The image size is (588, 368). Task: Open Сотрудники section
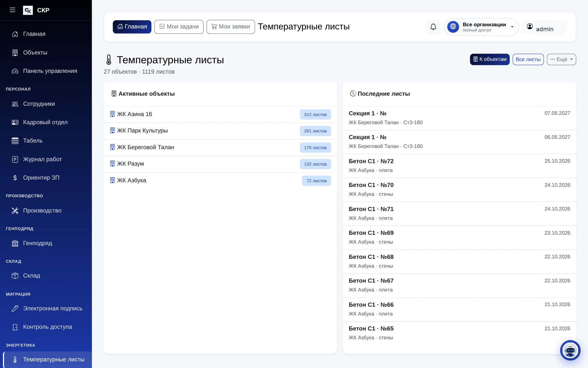pos(46,104)
